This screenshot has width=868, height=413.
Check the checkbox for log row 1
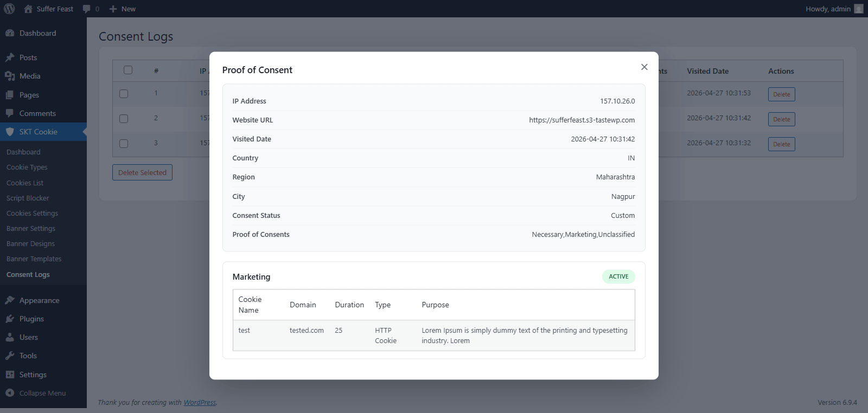pyautogui.click(x=124, y=94)
